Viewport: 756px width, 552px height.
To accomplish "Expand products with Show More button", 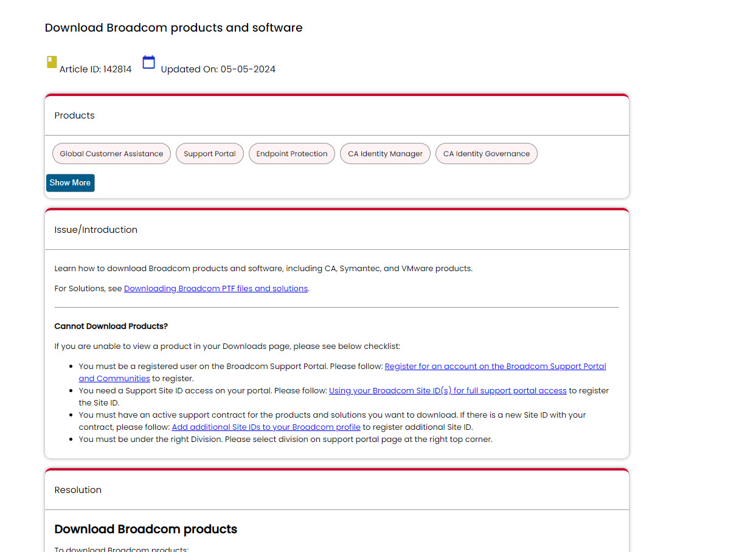I will pos(71,183).
